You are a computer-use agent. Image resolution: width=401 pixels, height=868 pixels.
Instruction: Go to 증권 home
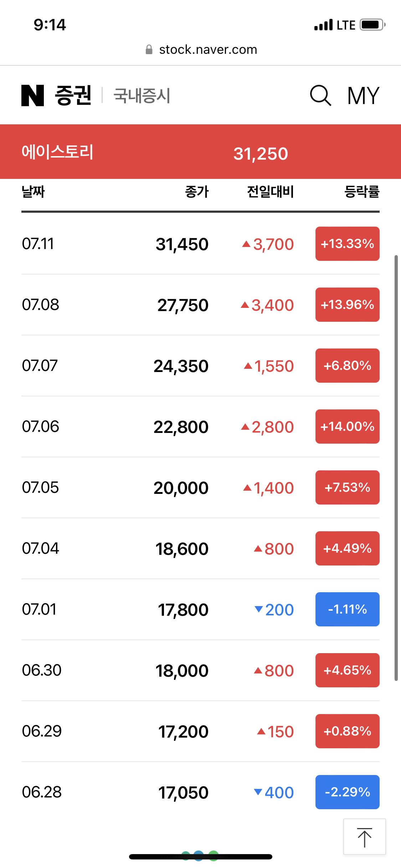point(73,95)
